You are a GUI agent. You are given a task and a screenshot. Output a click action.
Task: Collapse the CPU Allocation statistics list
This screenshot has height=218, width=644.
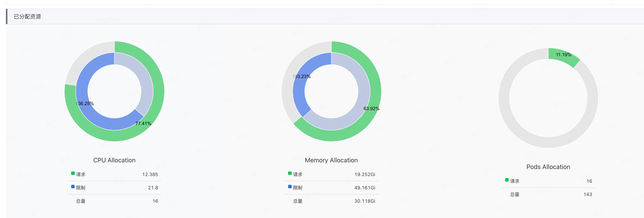(114, 160)
